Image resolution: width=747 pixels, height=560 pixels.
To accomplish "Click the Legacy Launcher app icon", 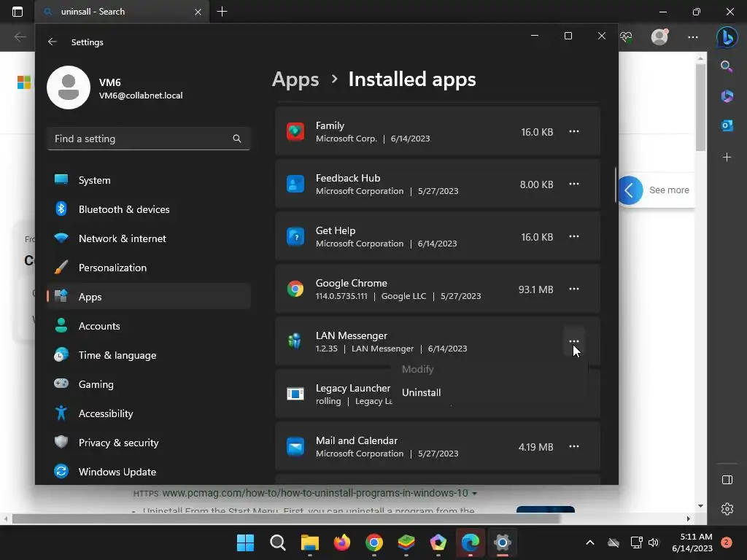I will [x=295, y=394].
